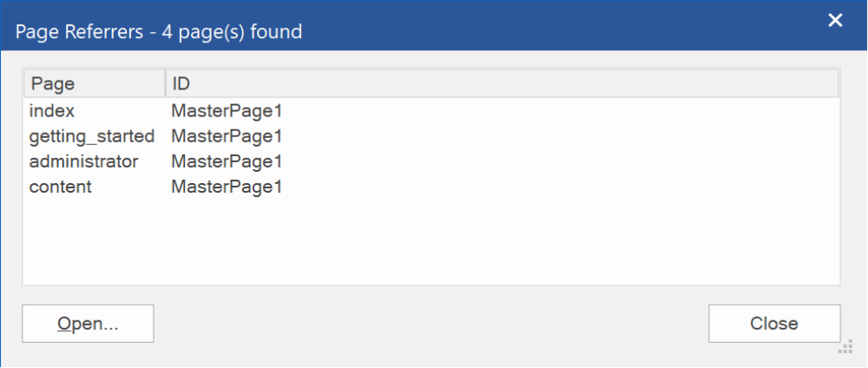
Task: Click the gray footer between Open and Close
Action: (x=431, y=324)
